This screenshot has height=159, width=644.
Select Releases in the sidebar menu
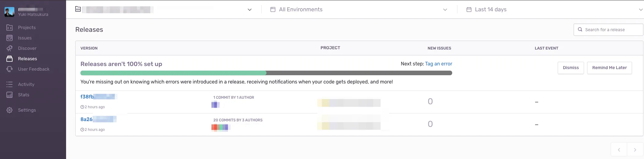(27, 59)
